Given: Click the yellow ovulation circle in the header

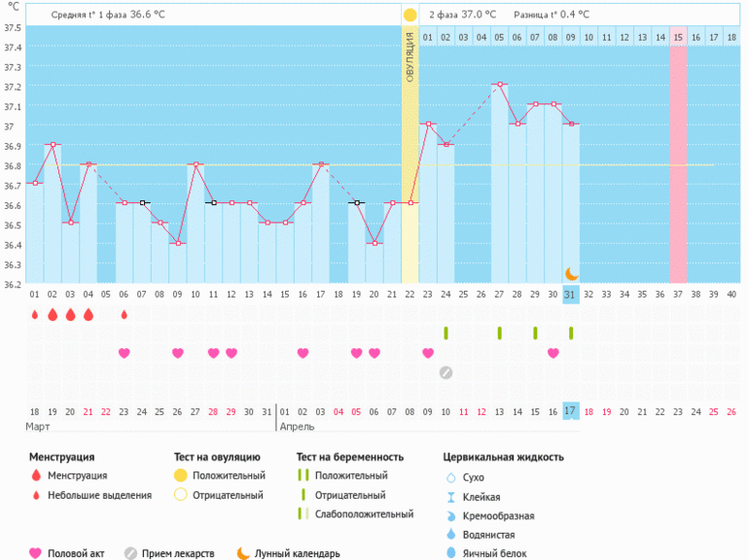Looking at the screenshot, I should (x=410, y=15).
